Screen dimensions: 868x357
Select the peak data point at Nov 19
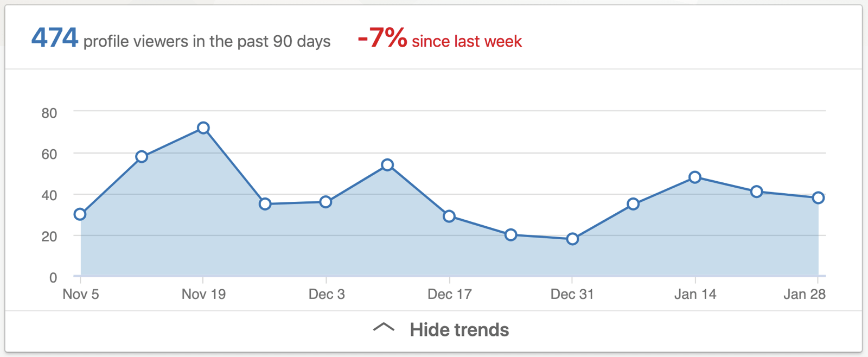[203, 128]
